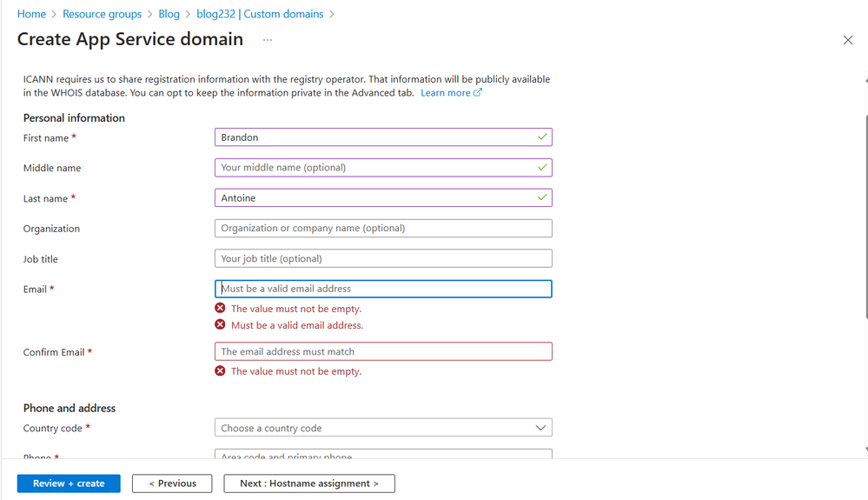The height and width of the screenshot is (500, 868).
Task: Focus the Email input field
Action: pos(382,289)
